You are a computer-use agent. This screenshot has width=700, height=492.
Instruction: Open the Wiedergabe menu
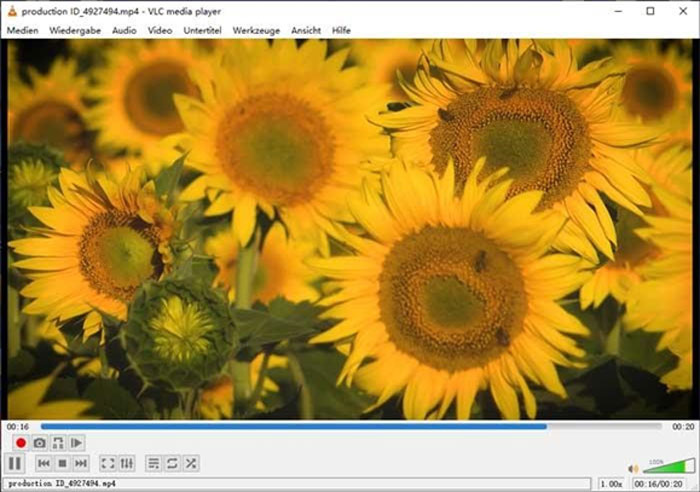click(76, 31)
